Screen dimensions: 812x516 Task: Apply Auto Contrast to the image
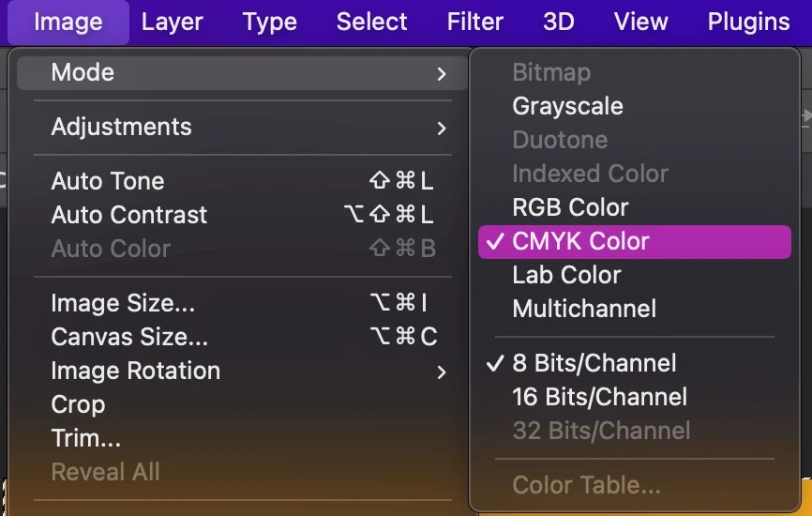(129, 215)
